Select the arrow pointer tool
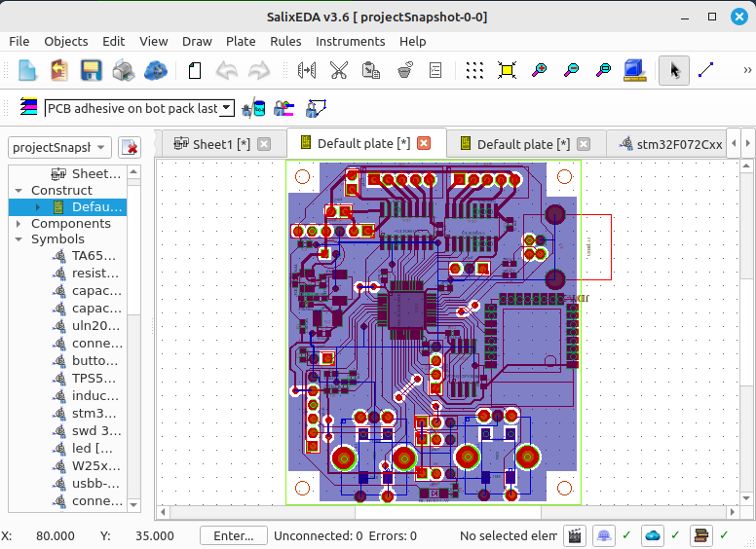This screenshot has width=756, height=549. [674, 70]
